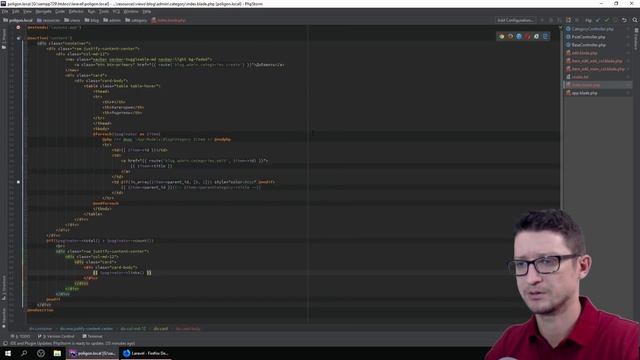
Task: Open the TODO tool window
Action: point(20,336)
